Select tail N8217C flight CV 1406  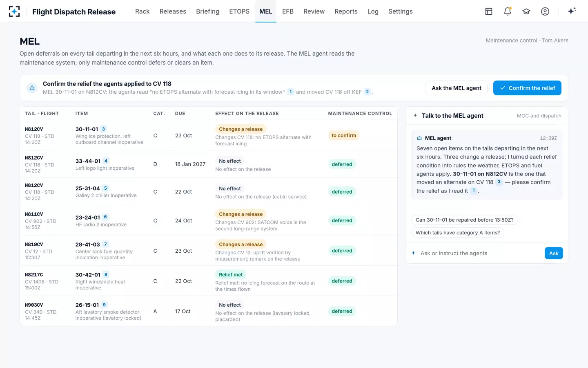pos(42,282)
